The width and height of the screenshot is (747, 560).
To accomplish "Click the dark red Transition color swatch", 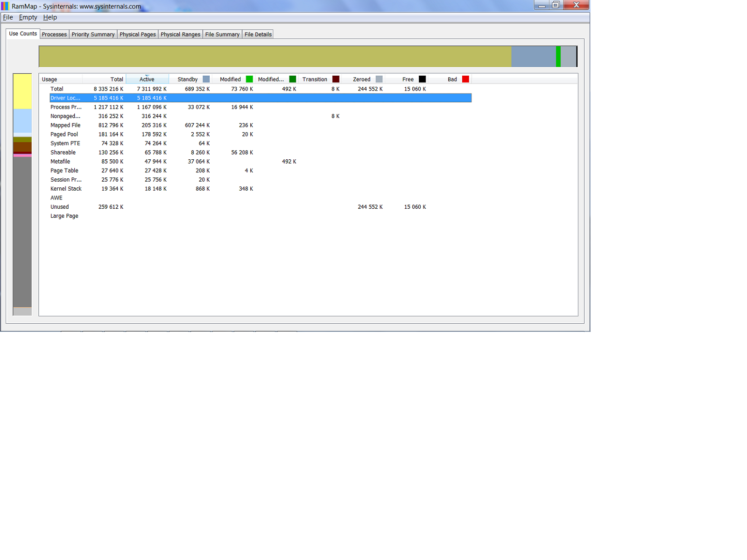I will click(336, 79).
